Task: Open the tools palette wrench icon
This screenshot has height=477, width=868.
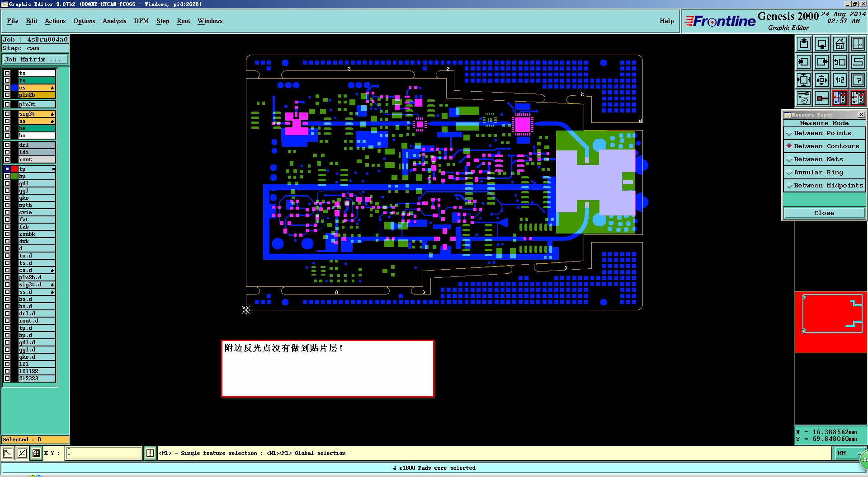Action: pos(804,98)
